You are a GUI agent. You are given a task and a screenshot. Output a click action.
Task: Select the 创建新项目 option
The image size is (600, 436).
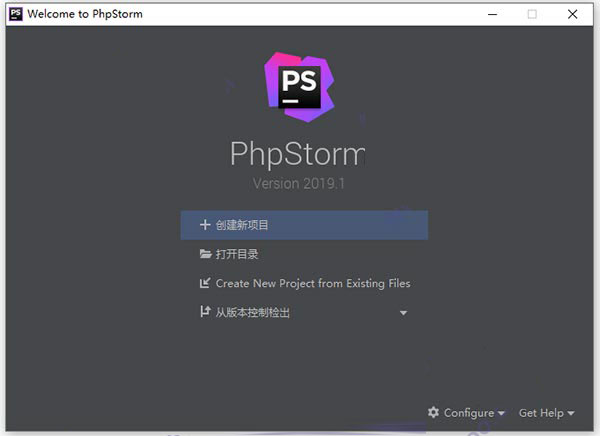[x=304, y=225]
